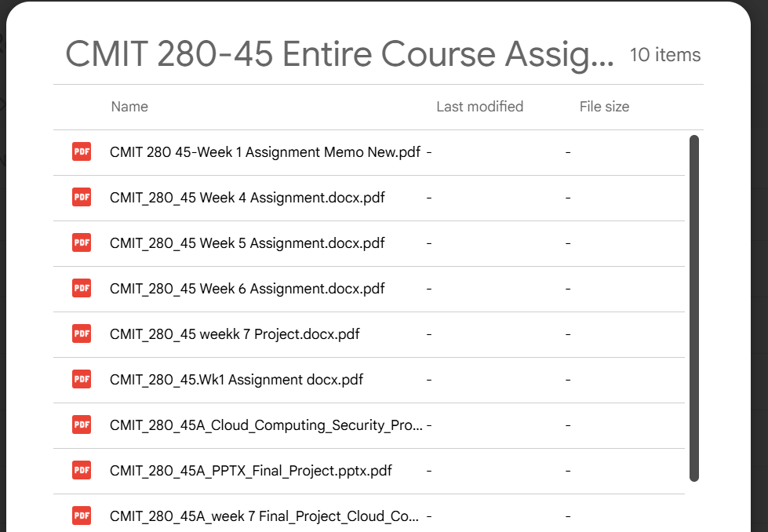Open CMIT_280_45A_PPTX_Final_Project.pptx.pdf
This screenshot has width=768, height=532.
pyautogui.click(x=250, y=470)
